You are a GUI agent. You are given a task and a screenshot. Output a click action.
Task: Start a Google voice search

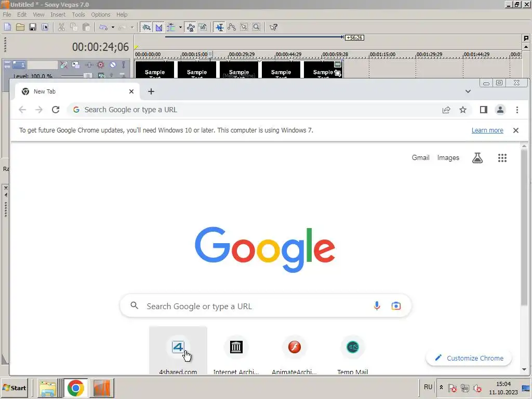(377, 305)
